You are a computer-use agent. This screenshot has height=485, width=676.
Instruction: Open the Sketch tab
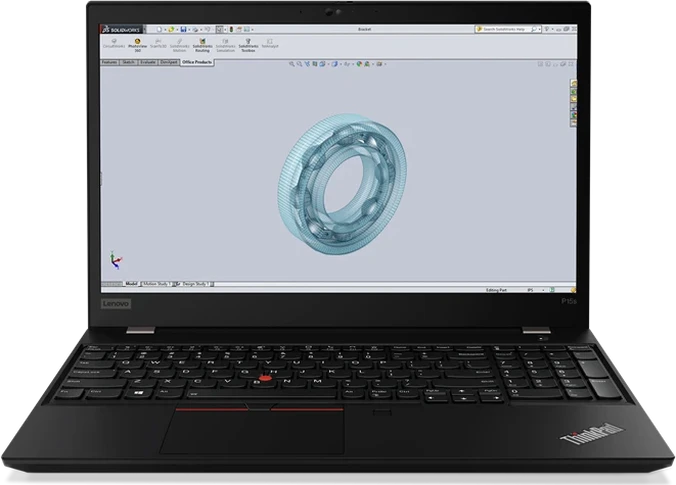pyautogui.click(x=130, y=61)
